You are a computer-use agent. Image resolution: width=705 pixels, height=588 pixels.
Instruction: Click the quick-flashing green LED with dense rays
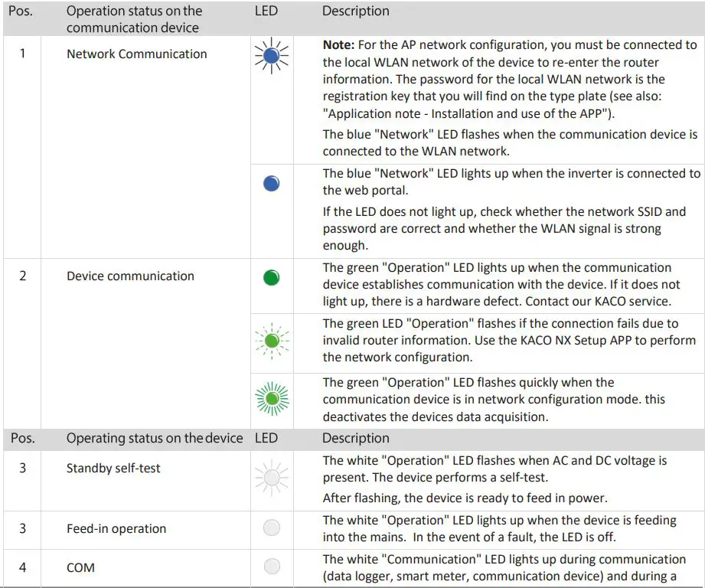tap(271, 399)
